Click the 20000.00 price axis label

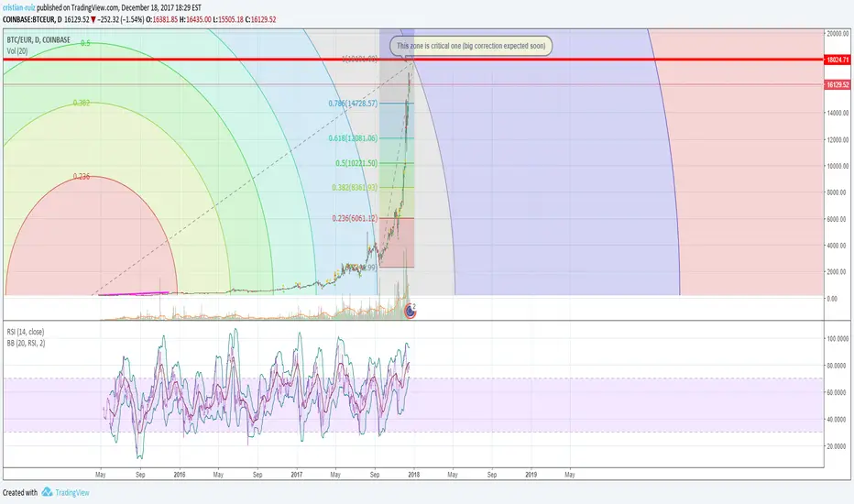pos(838,33)
